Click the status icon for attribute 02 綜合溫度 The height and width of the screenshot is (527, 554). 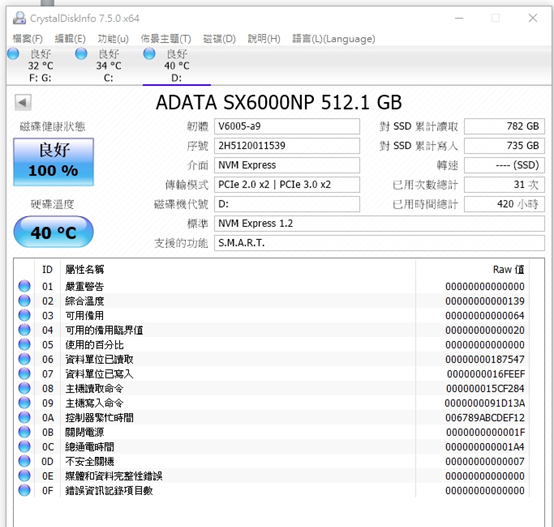(x=24, y=301)
